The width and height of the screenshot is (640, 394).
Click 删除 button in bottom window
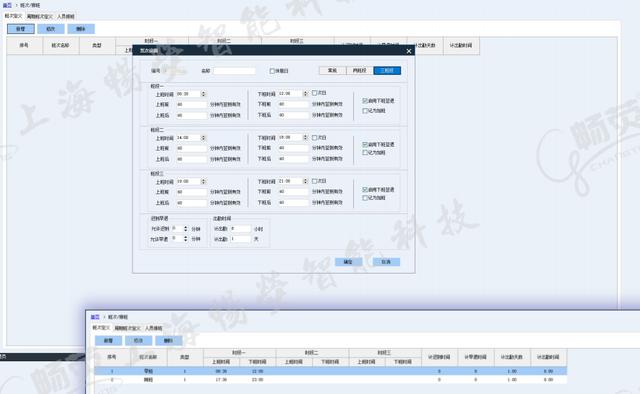(169, 341)
